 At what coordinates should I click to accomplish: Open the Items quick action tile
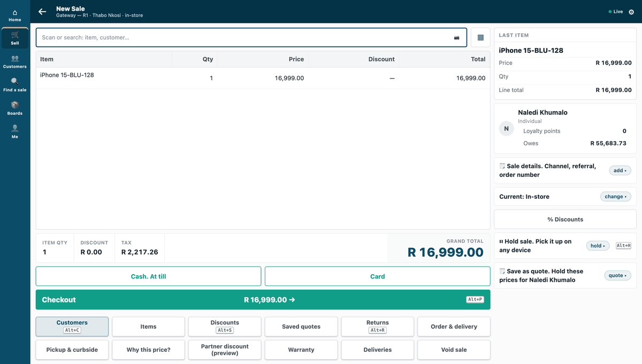pyautogui.click(x=148, y=327)
